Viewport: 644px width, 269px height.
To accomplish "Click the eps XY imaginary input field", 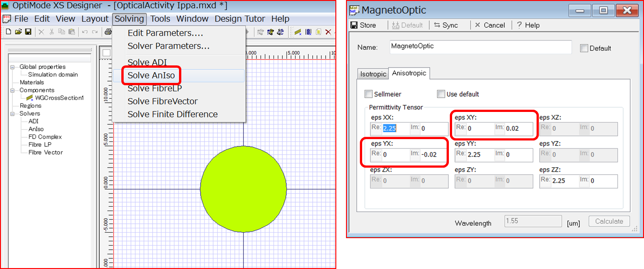I will click(x=518, y=129).
